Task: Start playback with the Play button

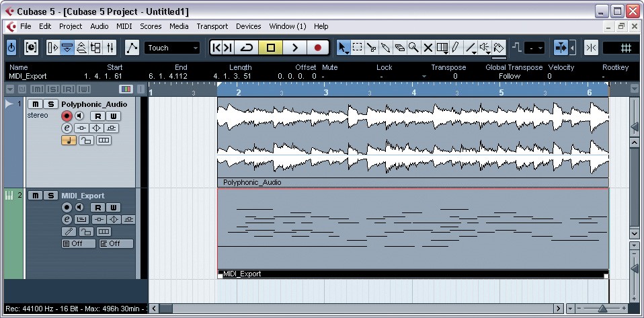Action: coord(294,48)
